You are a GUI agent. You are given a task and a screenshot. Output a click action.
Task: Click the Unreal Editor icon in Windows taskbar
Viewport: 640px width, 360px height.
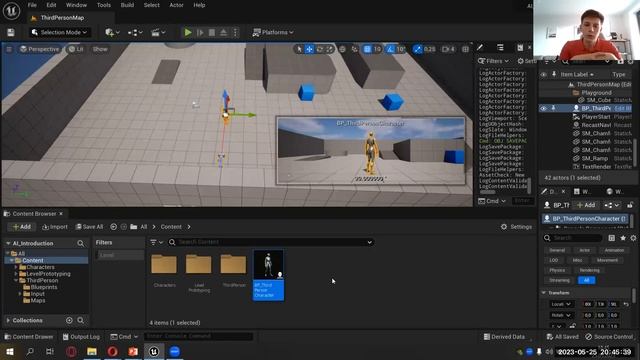(x=154, y=351)
